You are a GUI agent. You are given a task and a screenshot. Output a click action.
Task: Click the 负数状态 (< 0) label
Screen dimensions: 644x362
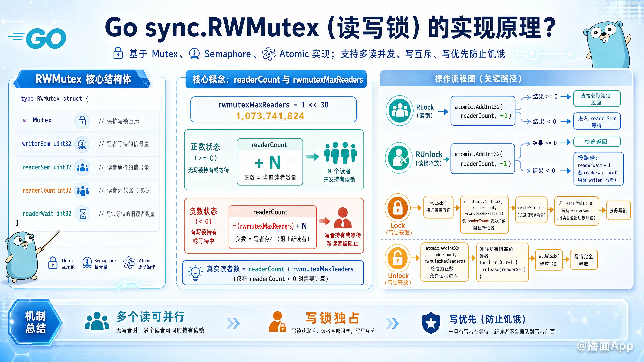point(203,216)
